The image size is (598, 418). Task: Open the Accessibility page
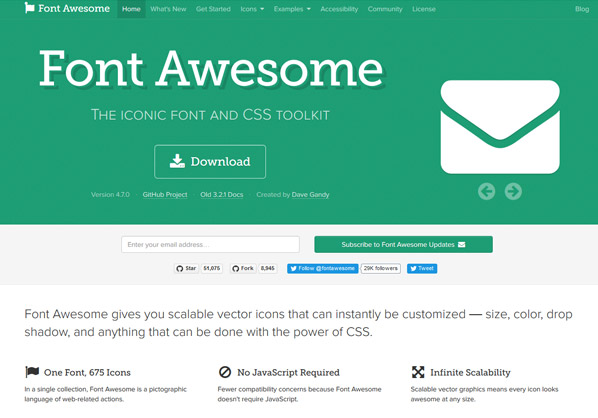(339, 9)
